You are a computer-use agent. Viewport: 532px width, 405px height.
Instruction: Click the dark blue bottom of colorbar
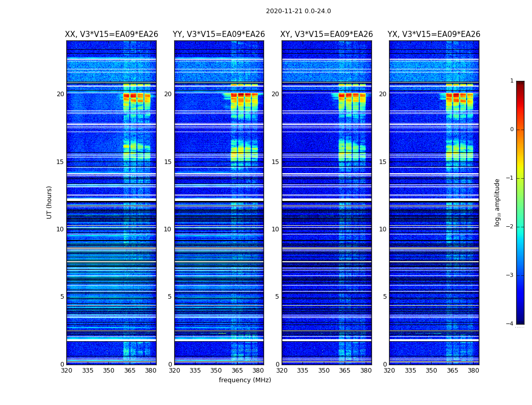coord(520,320)
